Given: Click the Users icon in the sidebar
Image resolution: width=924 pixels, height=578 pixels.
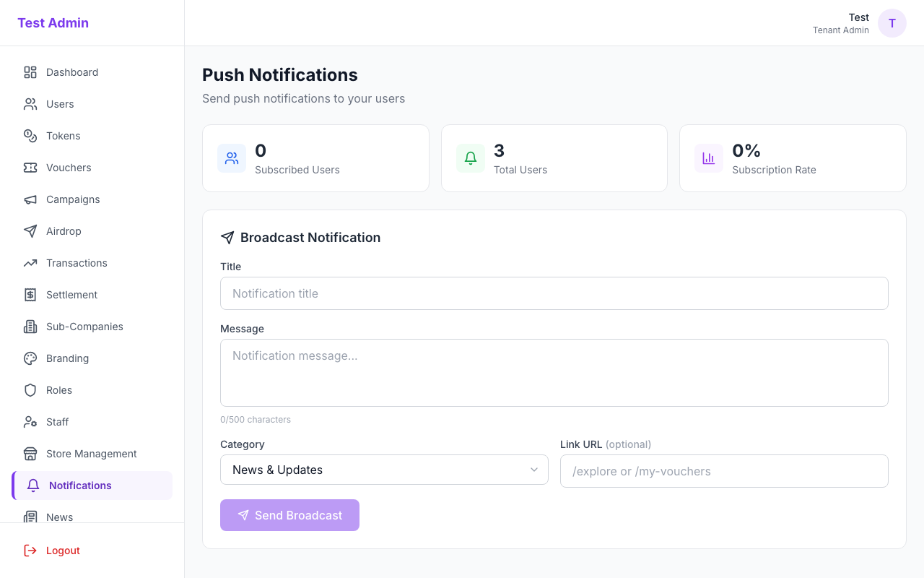Looking at the screenshot, I should [x=30, y=104].
